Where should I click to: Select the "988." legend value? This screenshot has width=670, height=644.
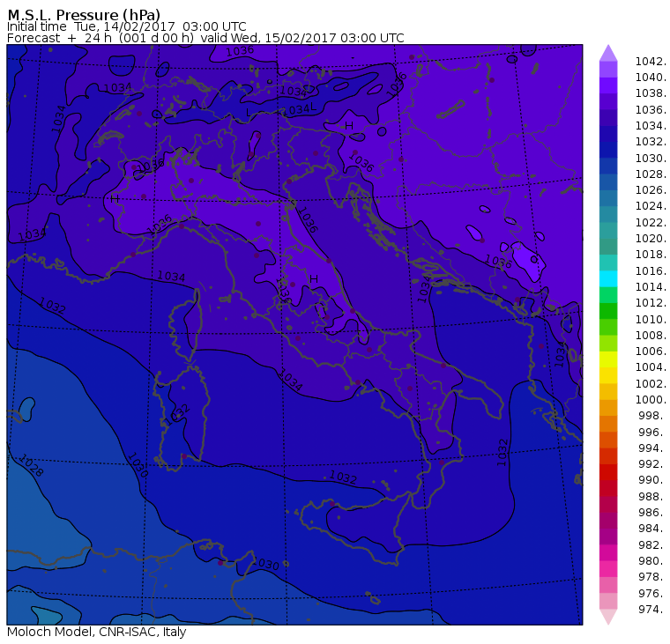coord(652,497)
